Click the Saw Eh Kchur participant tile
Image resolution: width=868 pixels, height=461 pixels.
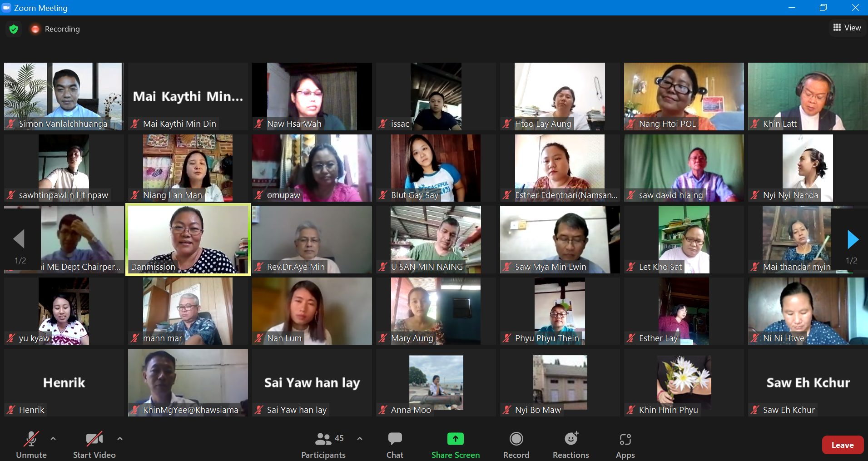click(808, 382)
